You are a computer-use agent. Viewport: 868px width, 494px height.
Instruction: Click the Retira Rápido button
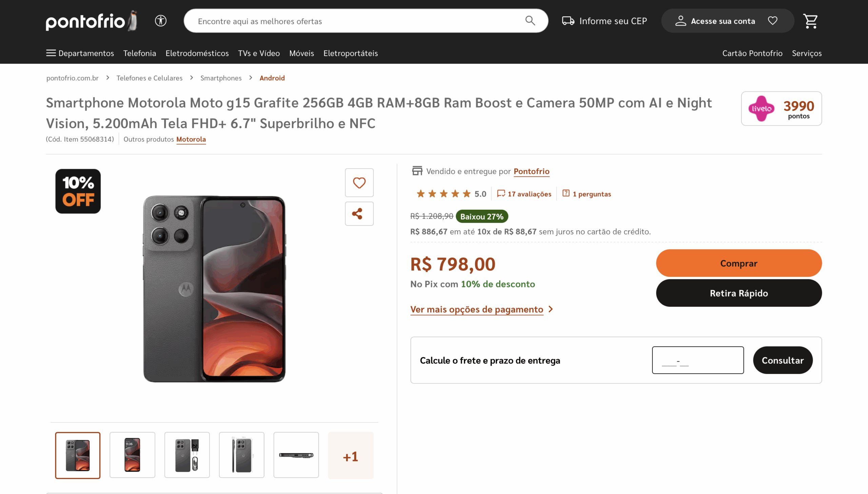[x=739, y=293]
